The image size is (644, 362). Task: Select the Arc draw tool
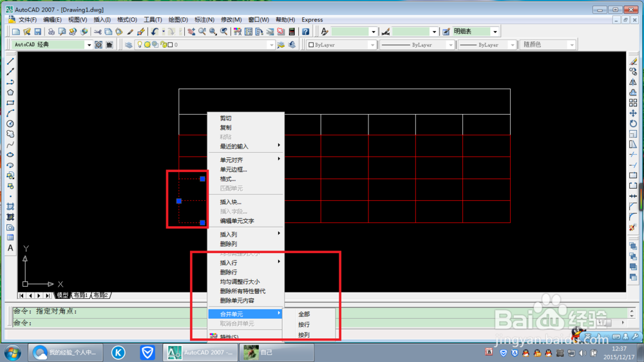pyautogui.click(x=10, y=113)
